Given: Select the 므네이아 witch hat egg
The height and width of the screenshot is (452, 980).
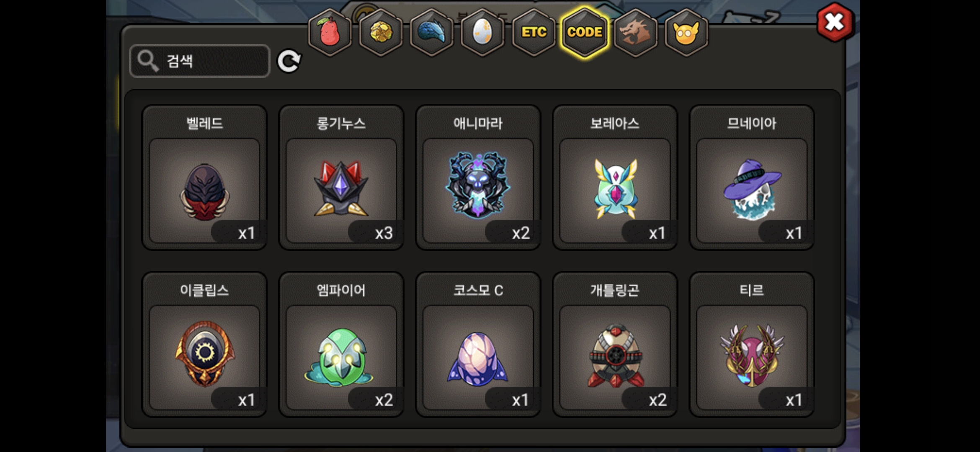Looking at the screenshot, I should 752,177.
